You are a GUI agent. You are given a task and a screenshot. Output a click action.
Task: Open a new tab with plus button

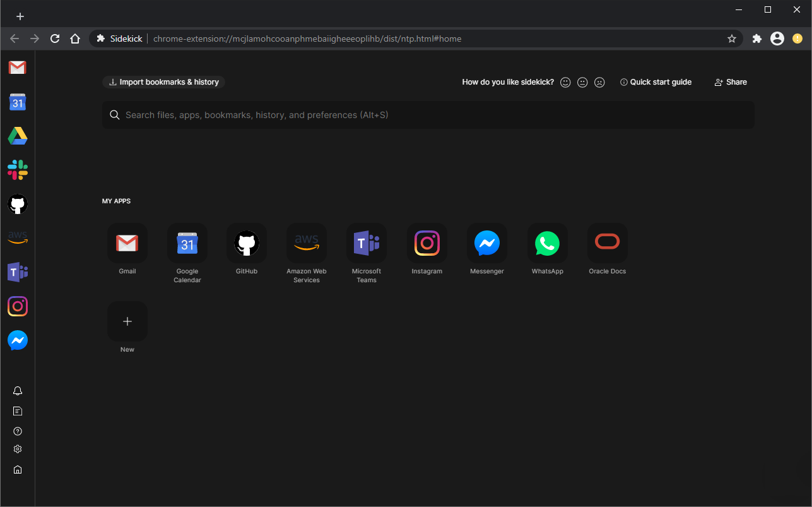pyautogui.click(x=20, y=16)
